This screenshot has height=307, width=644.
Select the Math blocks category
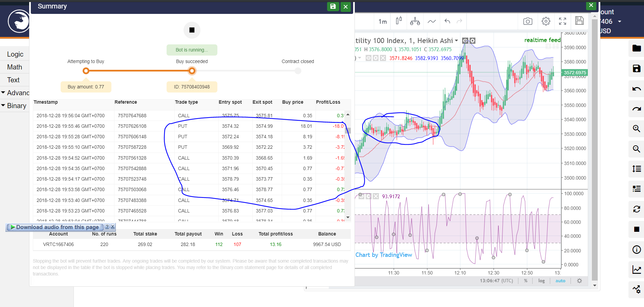pyautogui.click(x=15, y=67)
